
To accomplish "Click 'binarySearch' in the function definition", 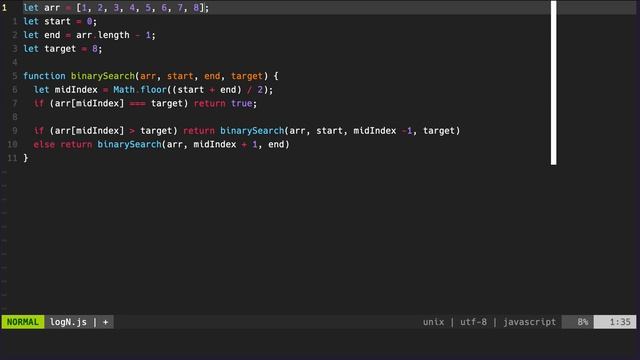I will point(103,76).
